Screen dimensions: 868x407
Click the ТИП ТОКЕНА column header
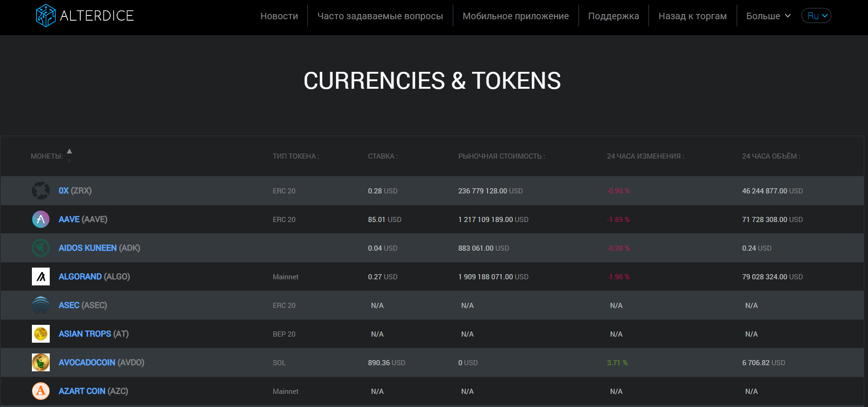click(296, 156)
